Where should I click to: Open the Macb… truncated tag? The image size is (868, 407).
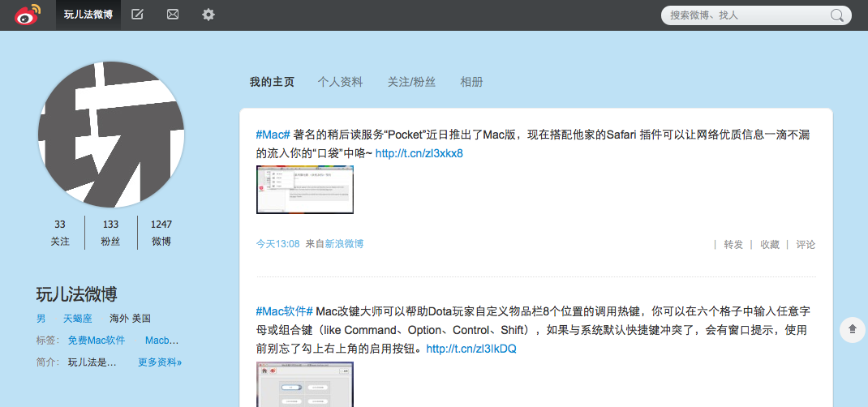(x=161, y=341)
